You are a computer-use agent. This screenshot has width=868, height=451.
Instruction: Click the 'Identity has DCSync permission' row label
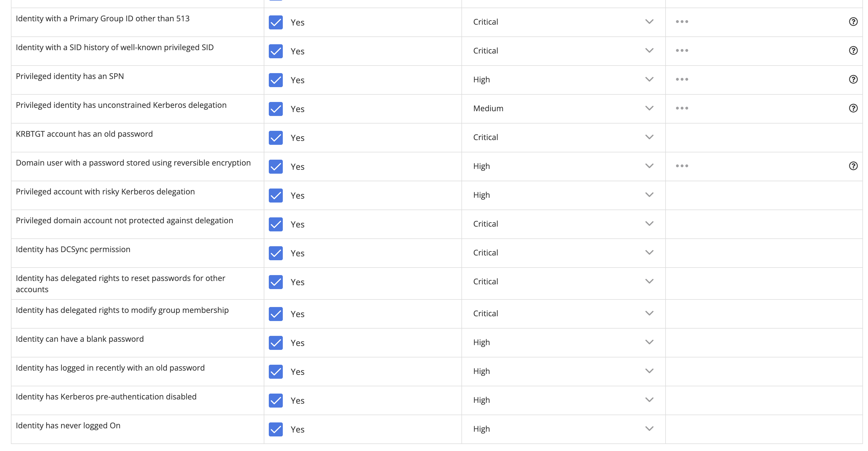(x=73, y=249)
